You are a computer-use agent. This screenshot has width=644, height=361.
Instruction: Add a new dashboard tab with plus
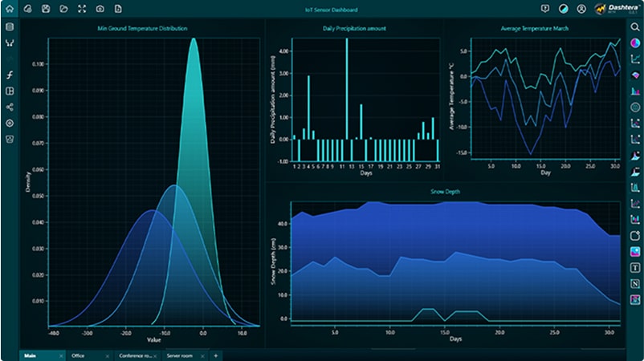215,355
